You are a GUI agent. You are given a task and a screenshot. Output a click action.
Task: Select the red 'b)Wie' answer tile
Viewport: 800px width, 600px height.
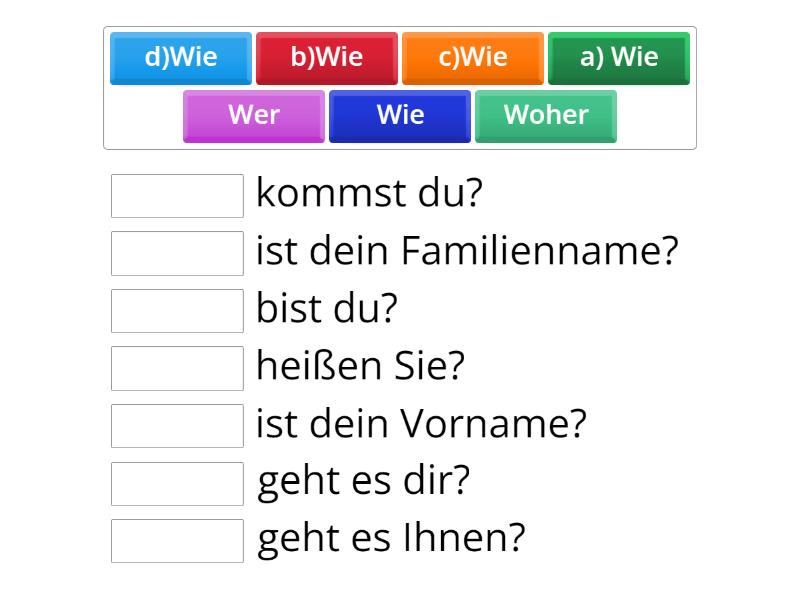tap(327, 58)
